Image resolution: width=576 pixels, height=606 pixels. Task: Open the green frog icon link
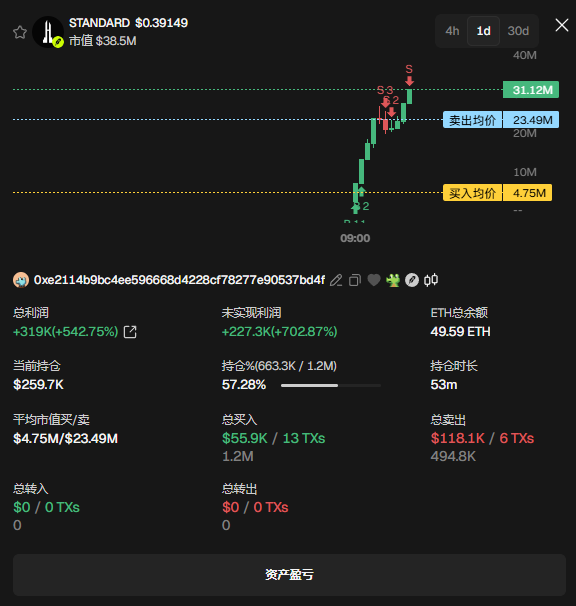(x=393, y=280)
